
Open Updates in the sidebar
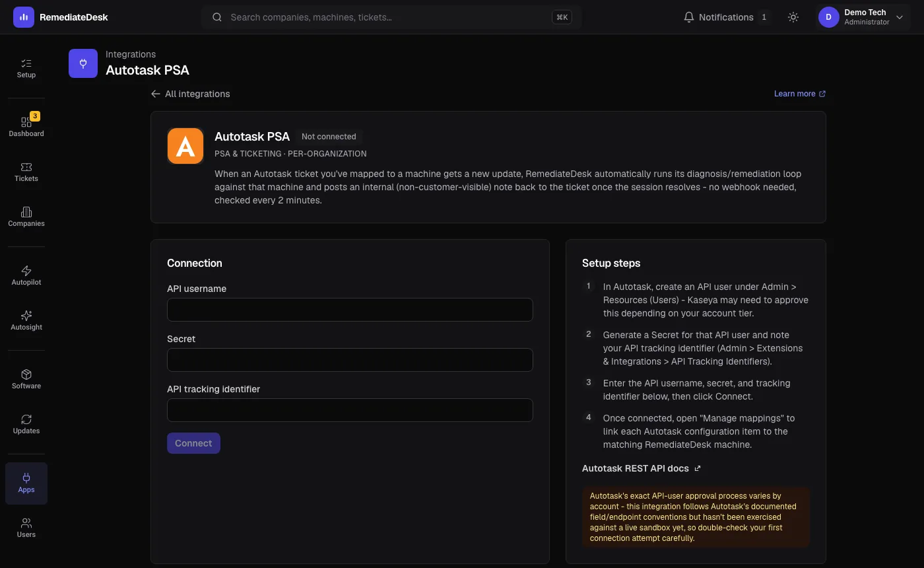(26, 424)
